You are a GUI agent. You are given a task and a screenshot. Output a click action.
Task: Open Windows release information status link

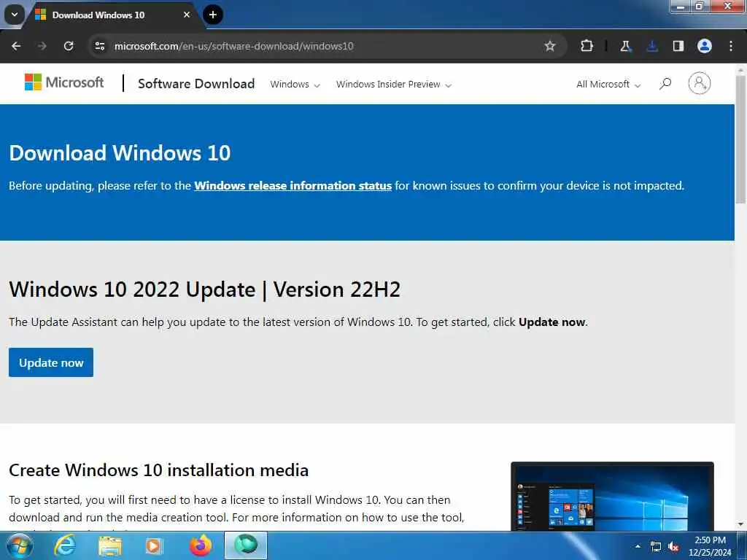tap(293, 186)
